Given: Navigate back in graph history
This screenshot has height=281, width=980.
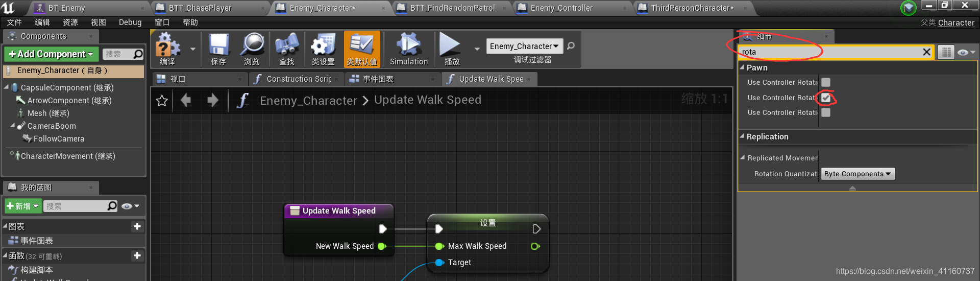Looking at the screenshot, I should pyautogui.click(x=186, y=100).
